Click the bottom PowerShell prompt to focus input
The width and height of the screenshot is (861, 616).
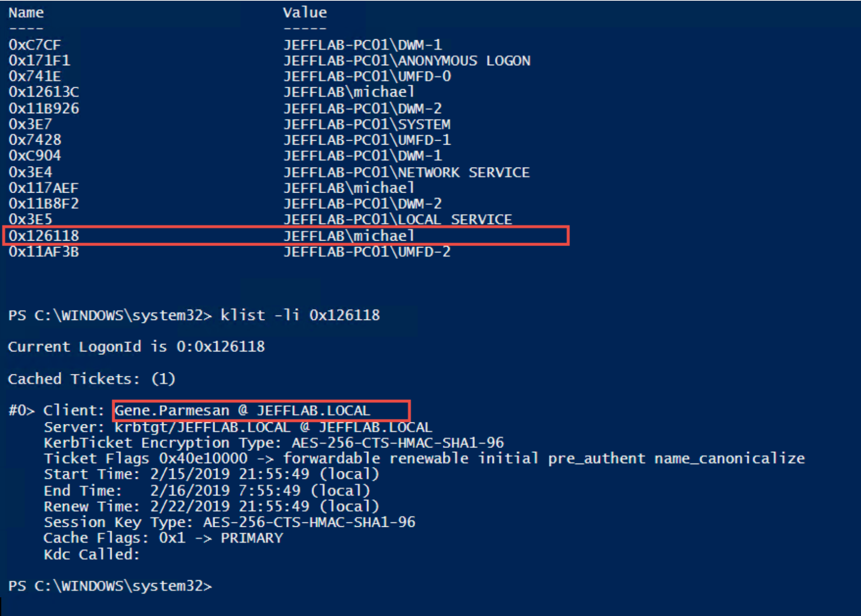(110, 586)
